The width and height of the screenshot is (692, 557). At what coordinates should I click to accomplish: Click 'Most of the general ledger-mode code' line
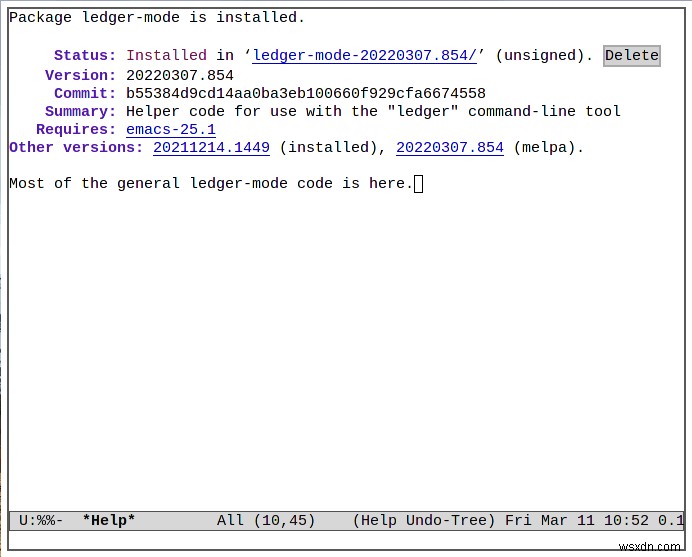(x=211, y=183)
